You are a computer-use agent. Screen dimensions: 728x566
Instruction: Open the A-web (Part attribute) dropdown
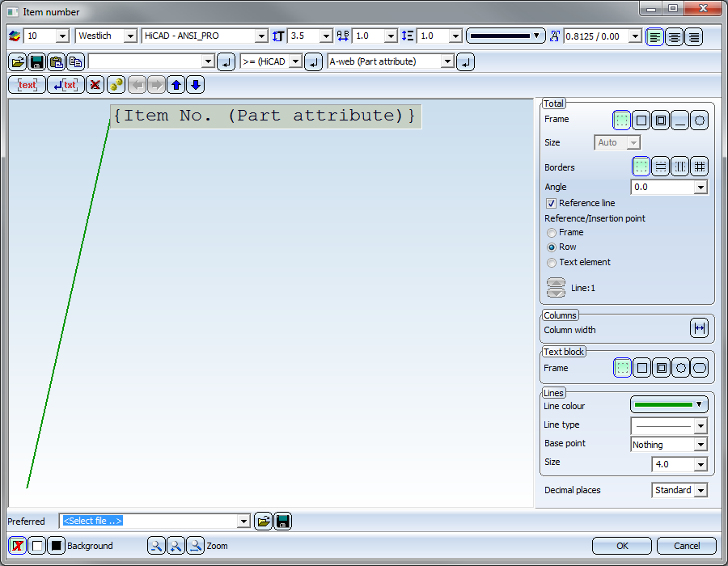point(447,61)
